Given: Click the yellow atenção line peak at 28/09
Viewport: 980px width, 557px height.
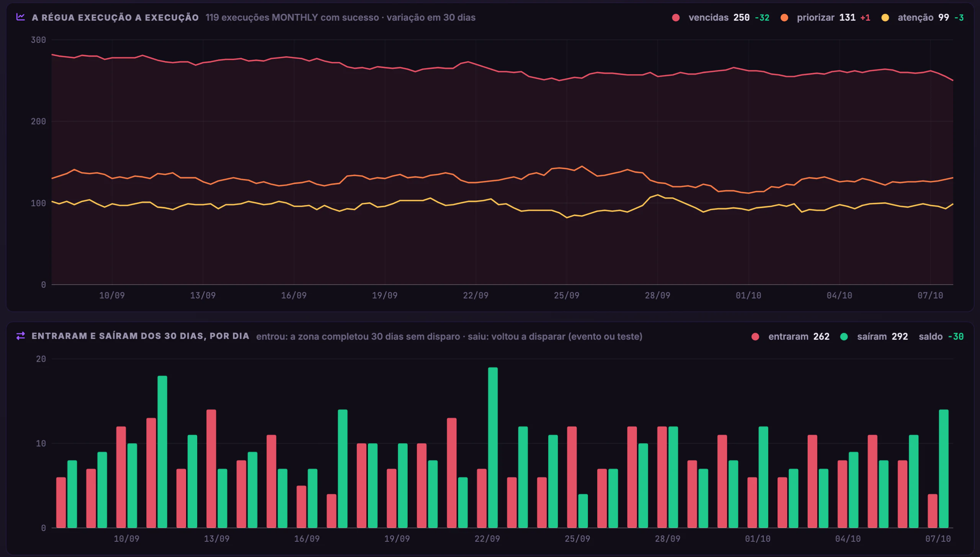Looking at the screenshot, I should [658, 195].
